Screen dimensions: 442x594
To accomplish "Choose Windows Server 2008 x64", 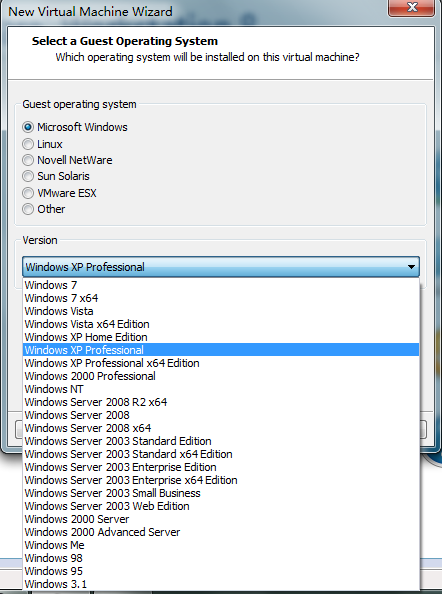I will pyautogui.click(x=221, y=428).
